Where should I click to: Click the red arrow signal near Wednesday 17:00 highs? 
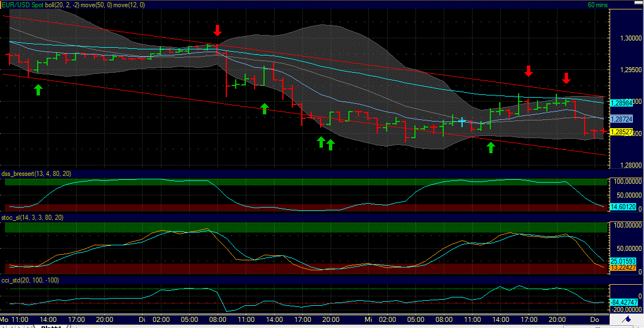pos(529,72)
